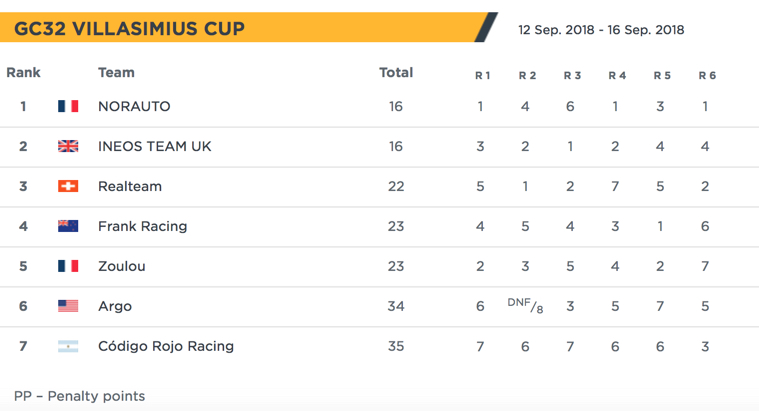The image size is (759, 411).
Task: Click the Argentina flag beside Código Rojo Racing
Action: [68, 346]
